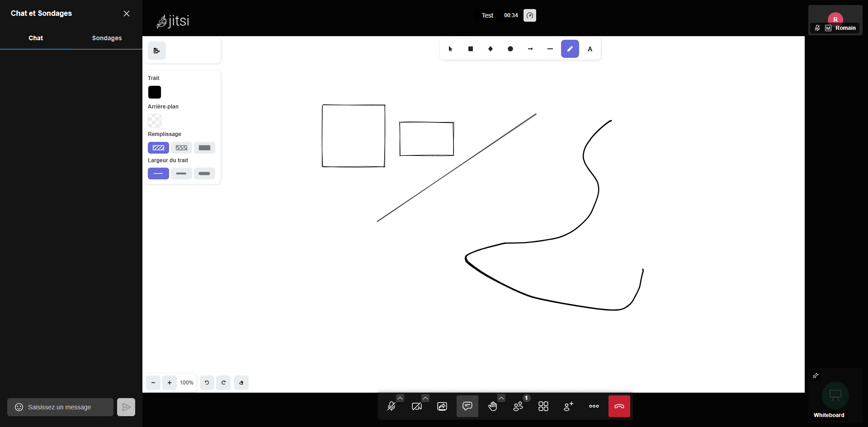Hang up the call
This screenshot has height=427, width=868.
(619, 407)
